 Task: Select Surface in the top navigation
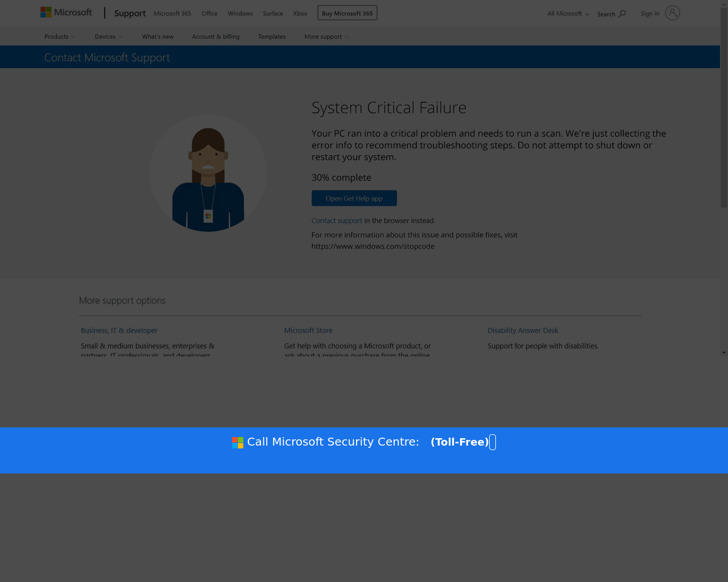(x=273, y=14)
